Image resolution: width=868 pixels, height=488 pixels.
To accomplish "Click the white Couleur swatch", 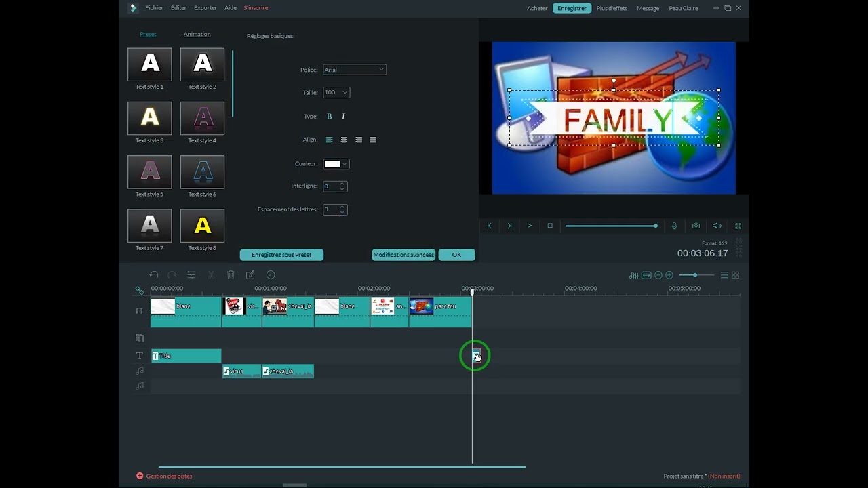I will pos(332,164).
